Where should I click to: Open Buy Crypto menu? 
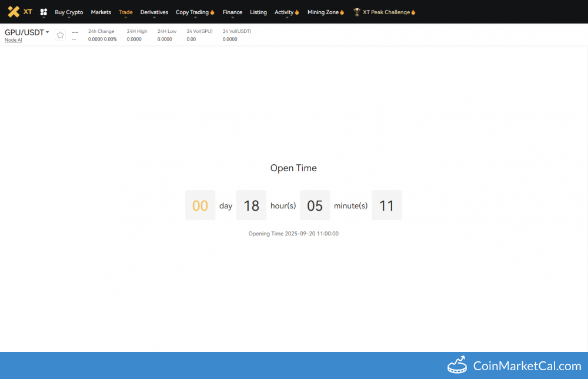[69, 12]
